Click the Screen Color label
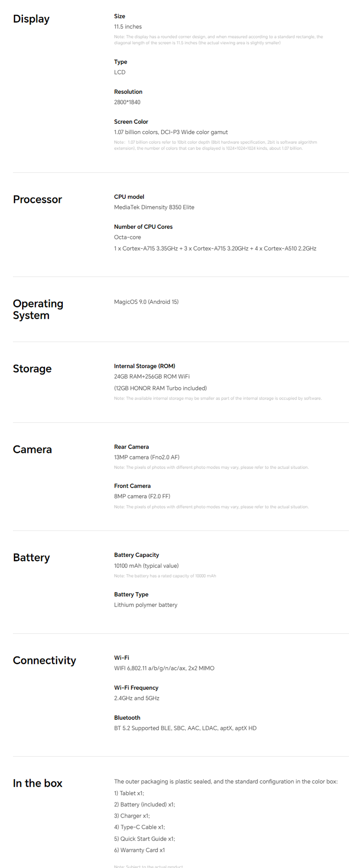 pos(131,122)
